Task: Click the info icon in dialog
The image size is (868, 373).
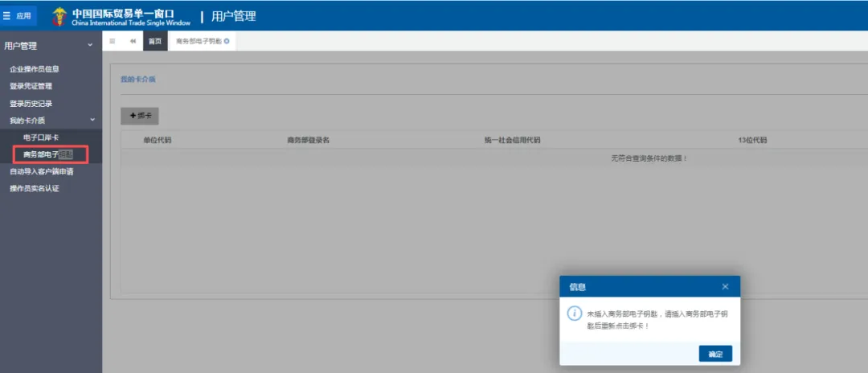Action: pos(575,314)
